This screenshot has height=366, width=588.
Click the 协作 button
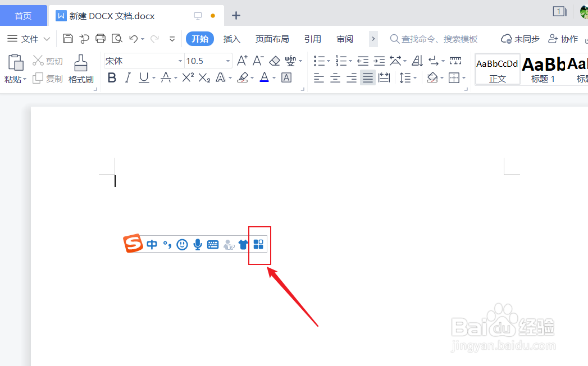(x=563, y=38)
